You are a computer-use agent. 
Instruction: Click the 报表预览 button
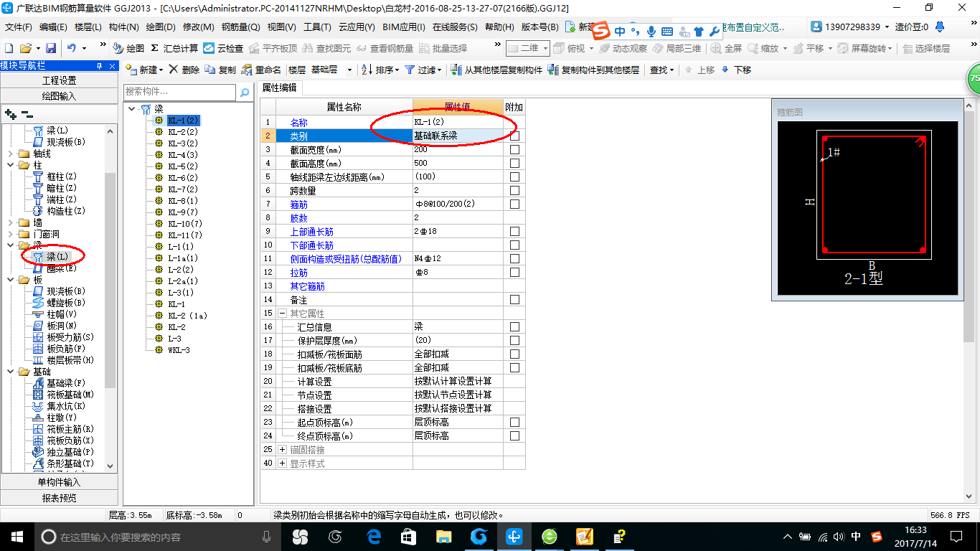pos(59,498)
